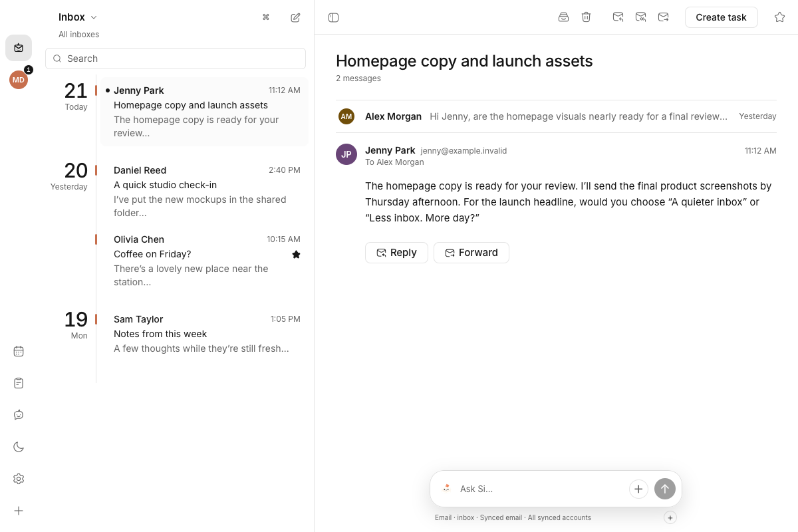
Task: Click the context footer 'All synced accounts' text
Action: (559, 517)
